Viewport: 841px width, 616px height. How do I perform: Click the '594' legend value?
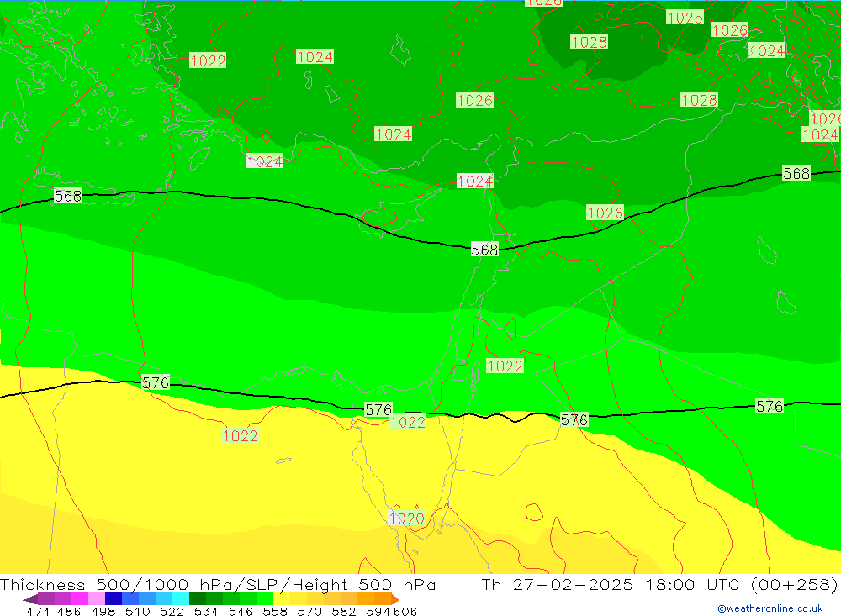(378, 611)
